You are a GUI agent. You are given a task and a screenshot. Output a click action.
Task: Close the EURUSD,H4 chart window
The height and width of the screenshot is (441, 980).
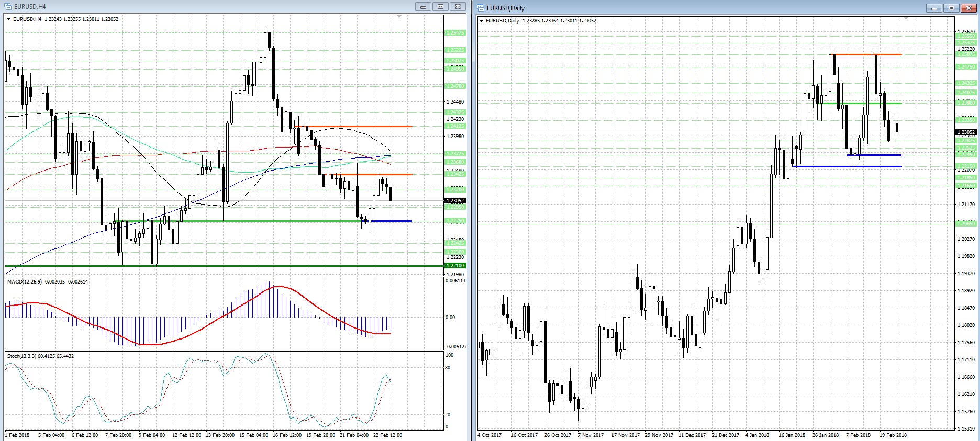[x=458, y=7]
